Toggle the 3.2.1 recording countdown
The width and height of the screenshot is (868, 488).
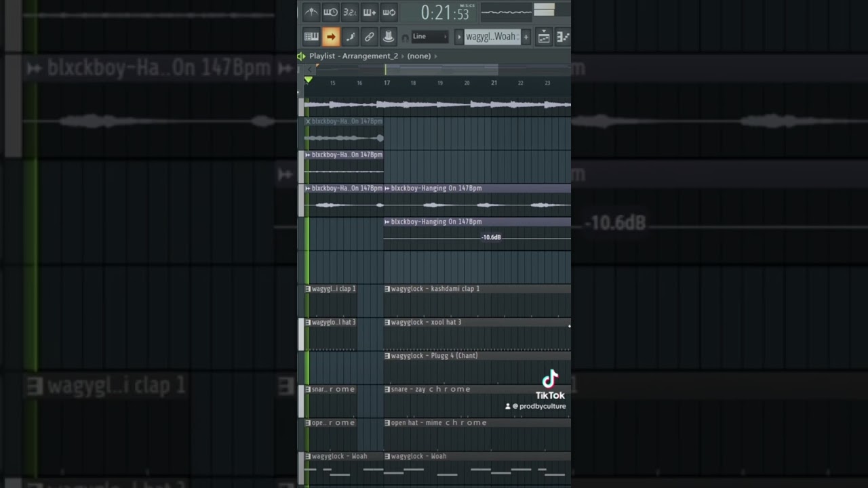tap(350, 12)
